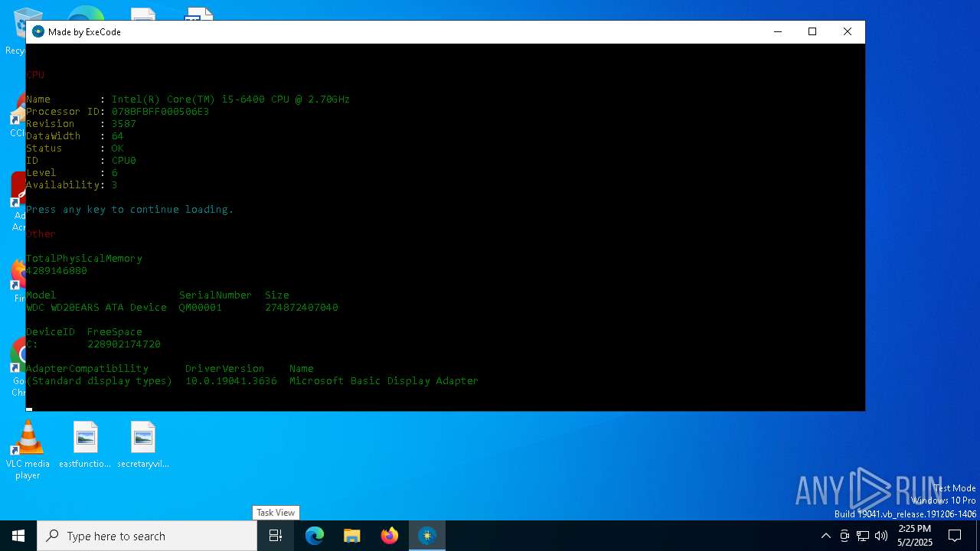Open the taskbar clock and date

[915, 536]
